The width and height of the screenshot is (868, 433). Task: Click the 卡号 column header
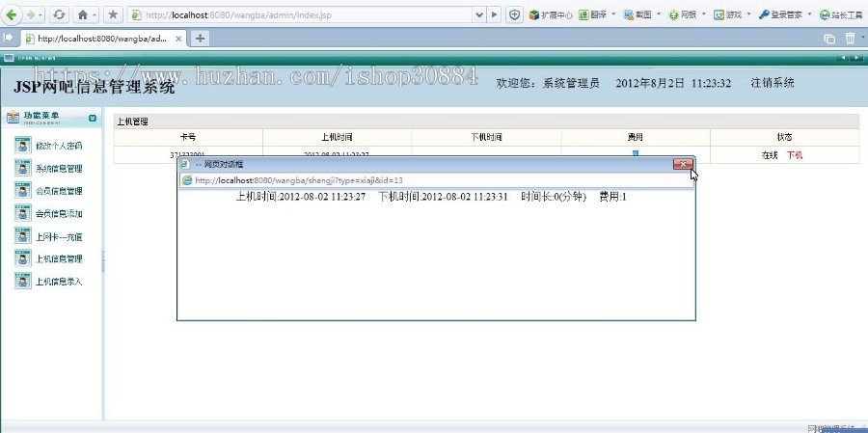click(x=188, y=137)
